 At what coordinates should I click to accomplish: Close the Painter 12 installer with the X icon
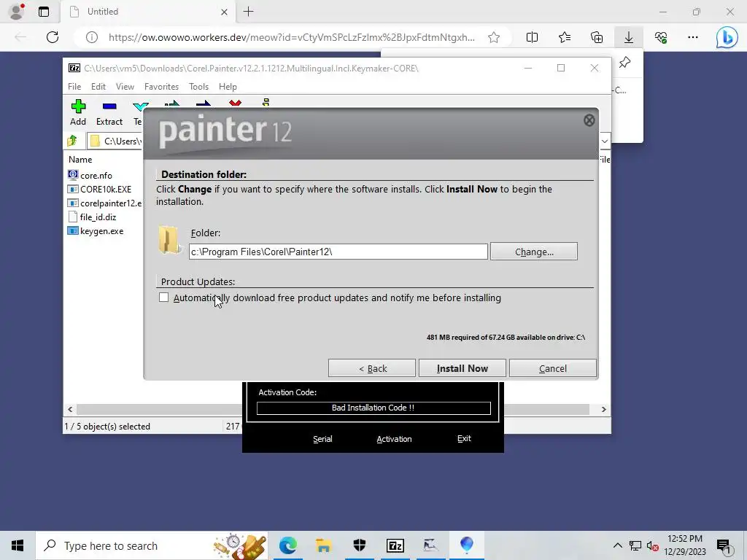tap(589, 120)
